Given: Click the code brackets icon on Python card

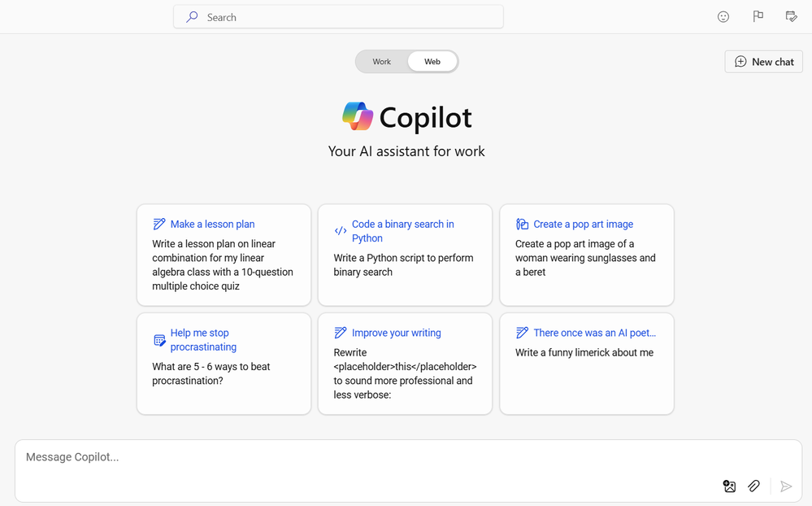Looking at the screenshot, I should click(341, 231).
